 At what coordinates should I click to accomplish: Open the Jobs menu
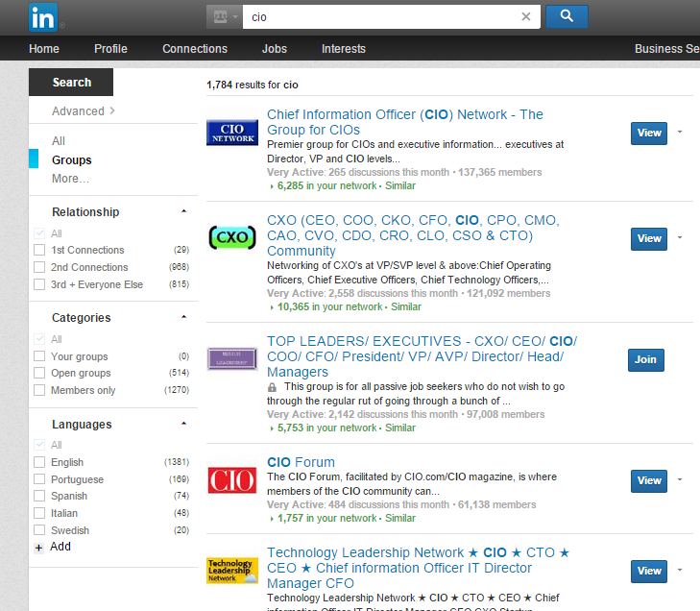coord(274,49)
